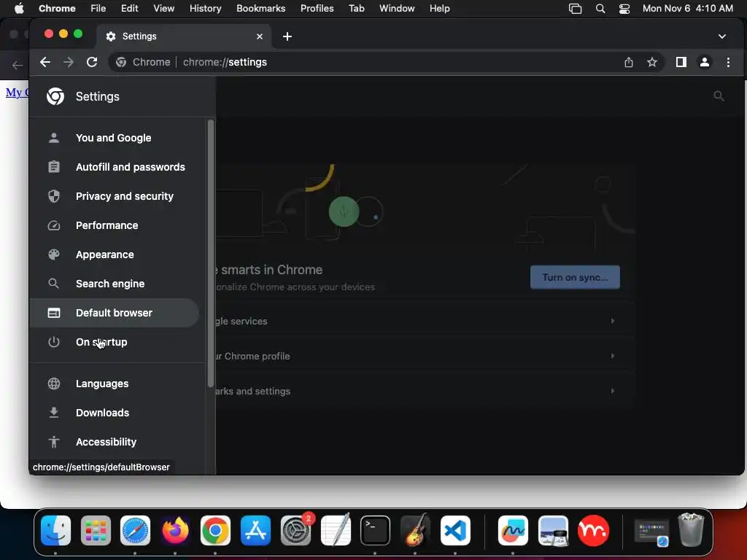Viewport: 747px width, 560px height.
Task: Click the Chrome logo beside Settings title
Action: (55, 96)
